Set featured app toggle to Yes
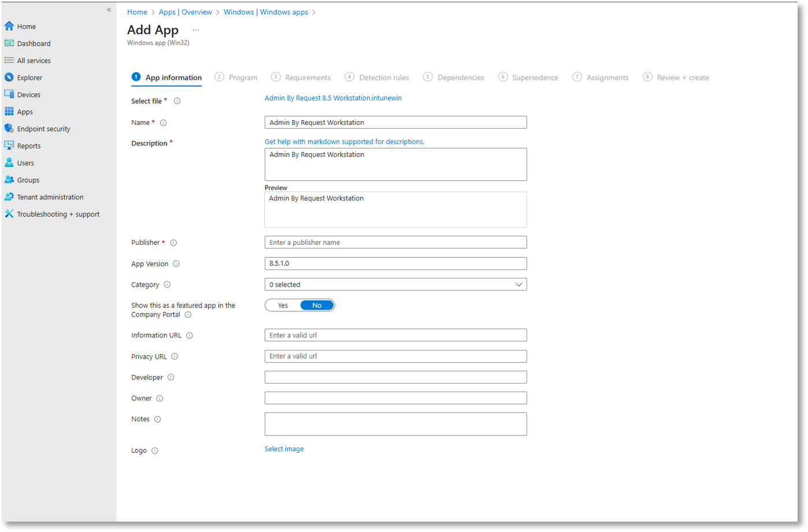Viewport: 808px width, 532px height. pos(283,306)
